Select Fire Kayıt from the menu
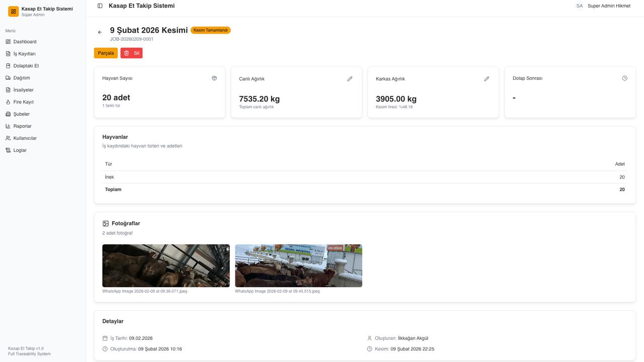This screenshot has height=362, width=644. [x=23, y=102]
